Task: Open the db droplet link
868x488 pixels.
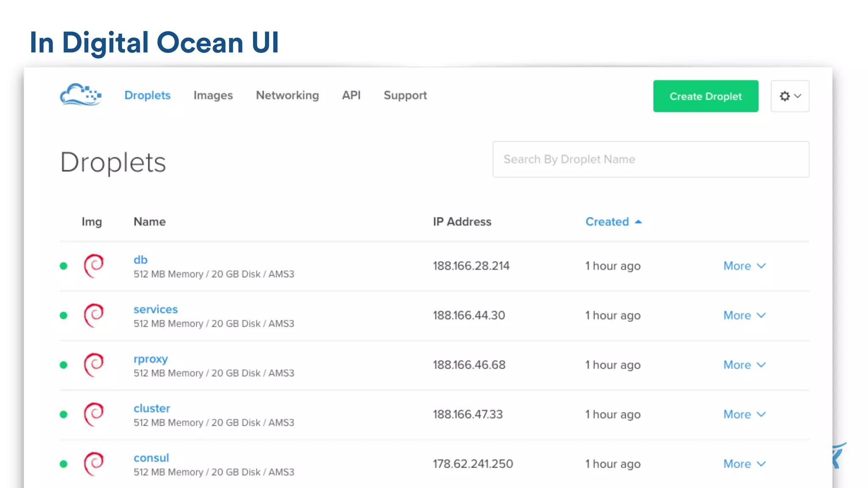Action: [140, 260]
